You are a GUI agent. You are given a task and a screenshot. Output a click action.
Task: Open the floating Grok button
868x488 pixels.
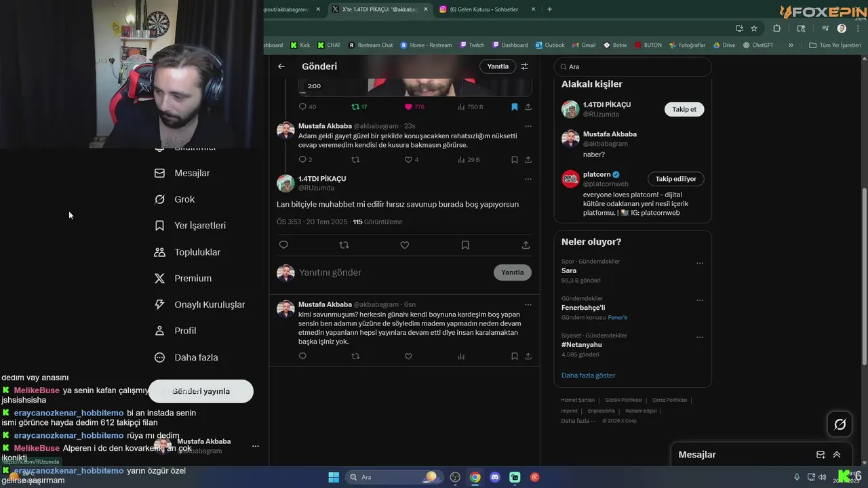pyautogui.click(x=840, y=424)
